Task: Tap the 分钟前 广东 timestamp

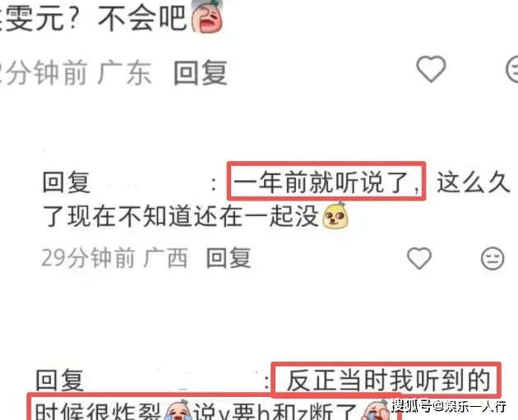Action: pos(76,72)
